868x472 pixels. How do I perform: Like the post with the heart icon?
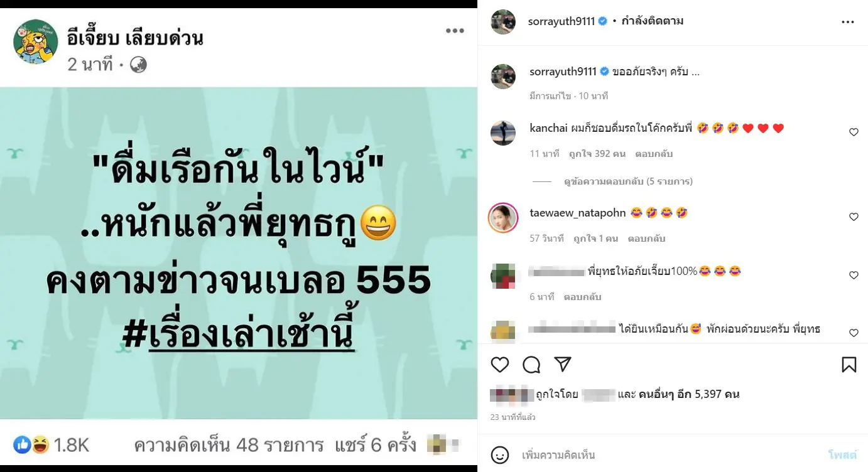click(499, 365)
